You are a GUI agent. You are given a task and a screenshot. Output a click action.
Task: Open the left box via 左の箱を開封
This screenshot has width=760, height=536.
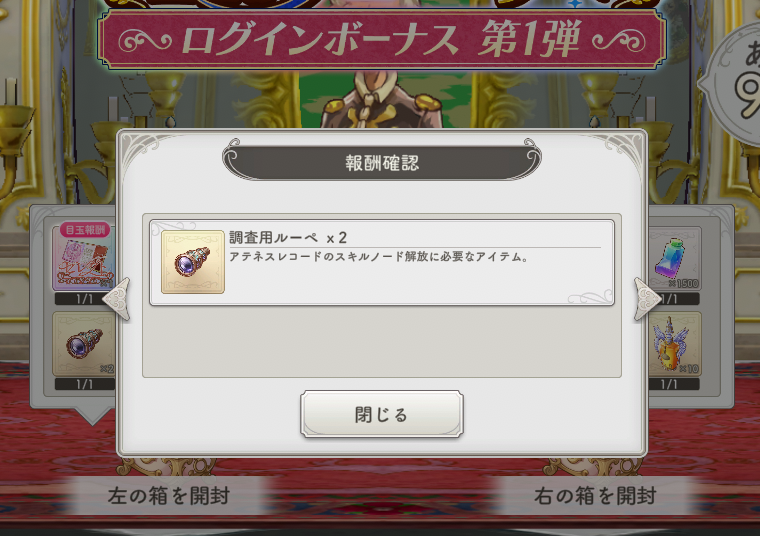[168, 495]
